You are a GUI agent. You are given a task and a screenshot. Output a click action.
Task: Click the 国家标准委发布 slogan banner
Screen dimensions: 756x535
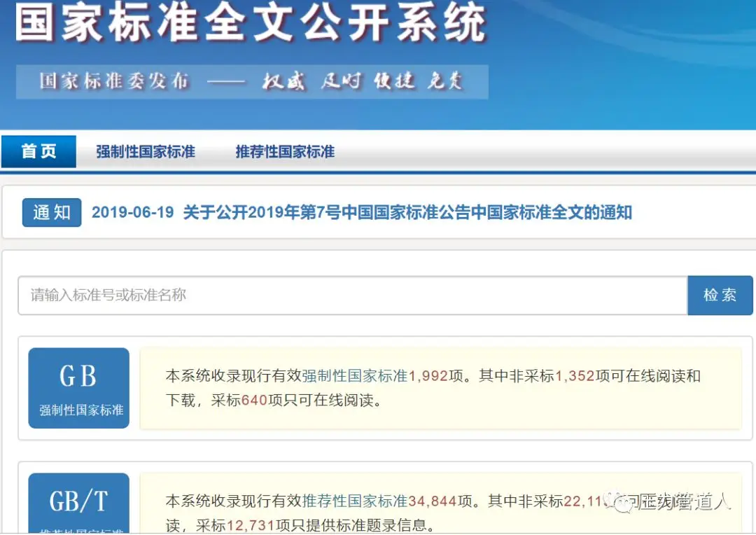[x=252, y=81]
